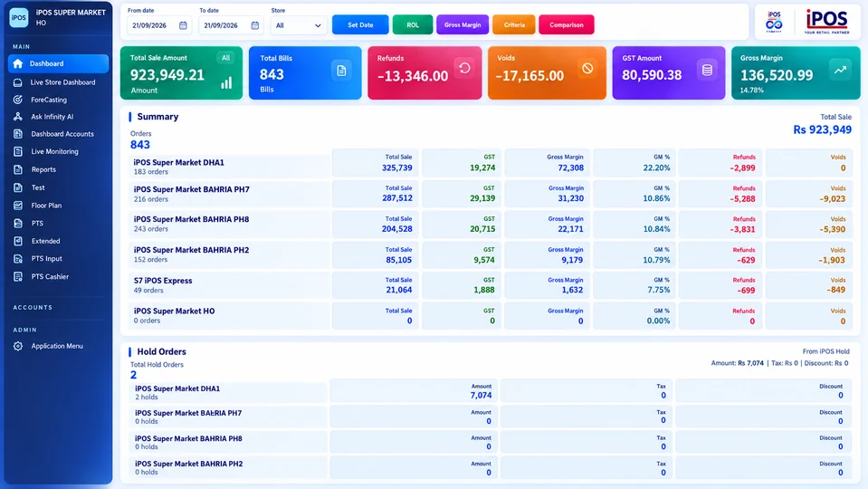Click the PTS Input icon
Viewport: 868px width, 489px height.
click(18, 259)
